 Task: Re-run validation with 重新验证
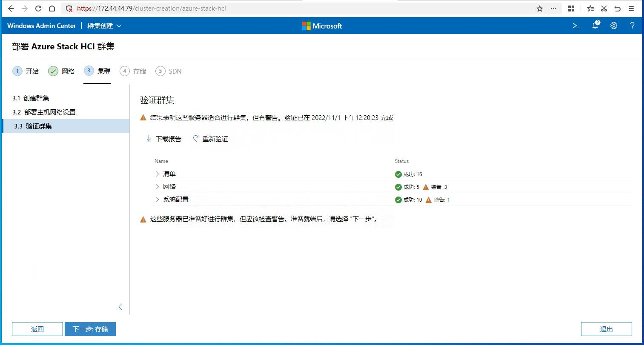tap(211, 139)
